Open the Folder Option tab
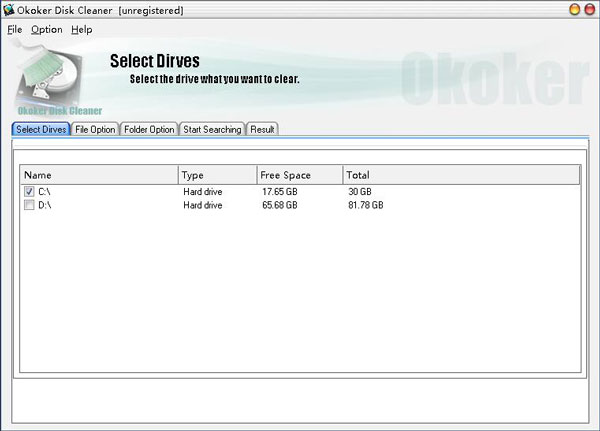The image size is (600, 431). pos(149,129)
